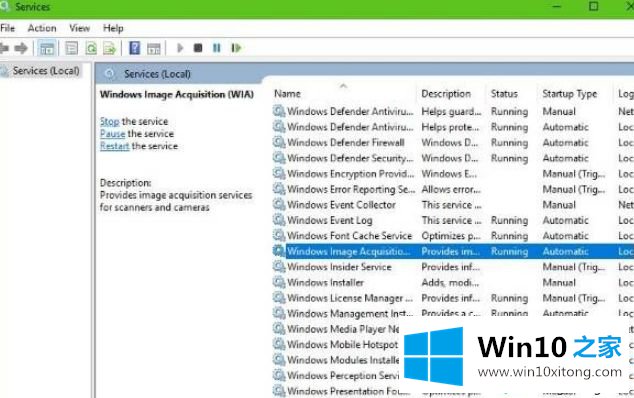Screen dimensions: 634x398
Task: Click 'Allows error...' description of Error Reporting
Action: (x=451, y=189)
